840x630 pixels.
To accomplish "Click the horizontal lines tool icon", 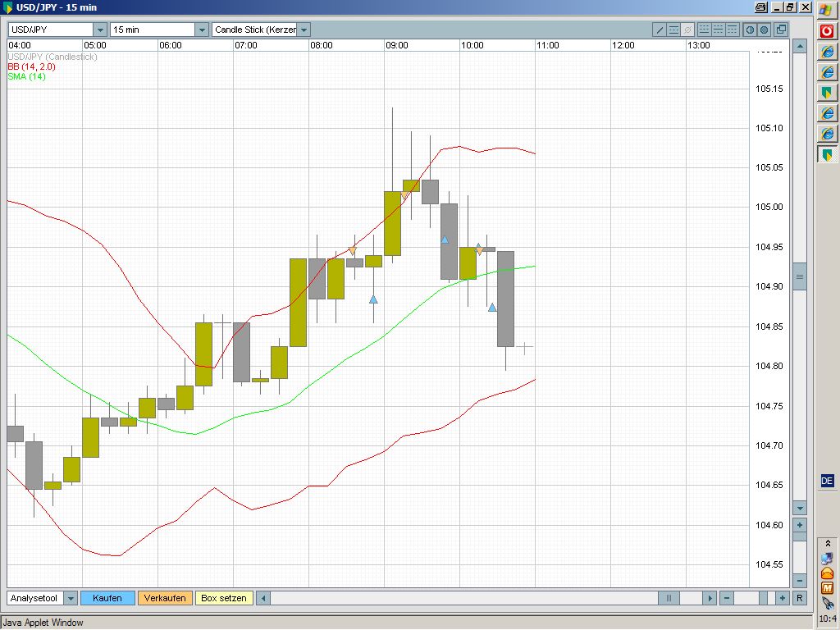I will pyautogui.click(x=673, y=30).
